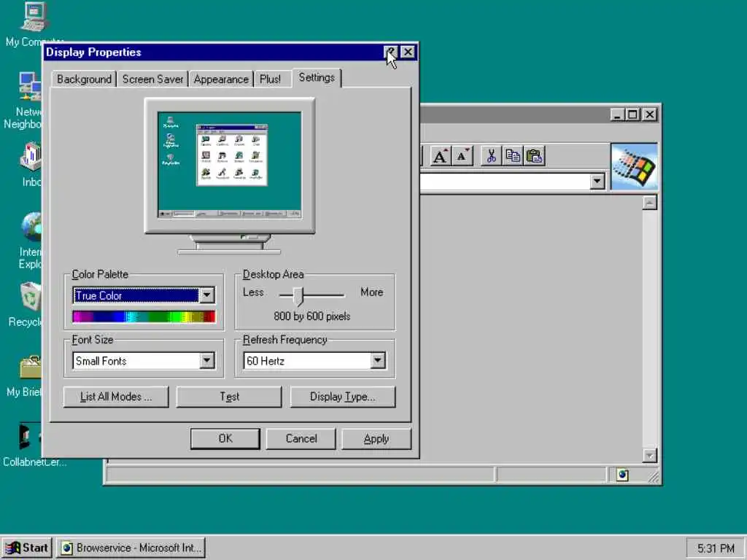Click the 5:31 PM system clock
Image resolution: width=747 pixels, height=560 pixels.
click(x=716, y=548)
